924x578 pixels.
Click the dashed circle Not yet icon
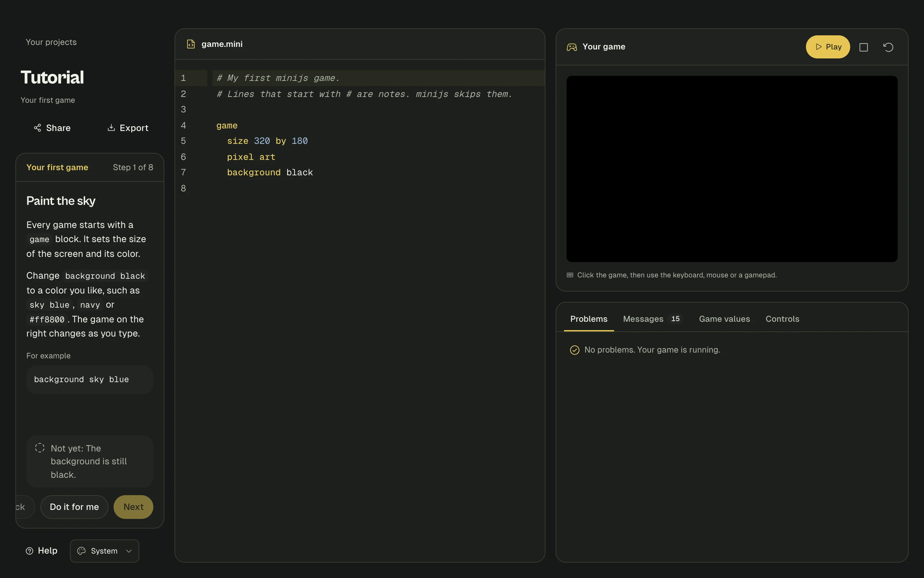(x=40, y=448)
